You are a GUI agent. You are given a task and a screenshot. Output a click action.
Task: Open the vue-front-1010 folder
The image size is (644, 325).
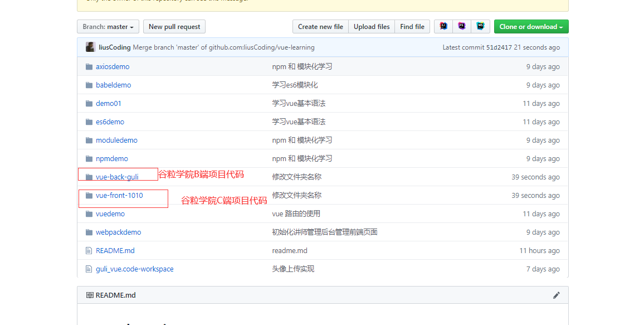120,196
